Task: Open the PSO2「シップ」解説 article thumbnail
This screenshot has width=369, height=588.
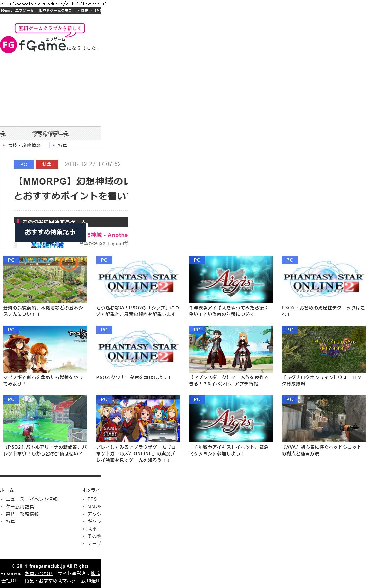Action: tap(138, 279)
